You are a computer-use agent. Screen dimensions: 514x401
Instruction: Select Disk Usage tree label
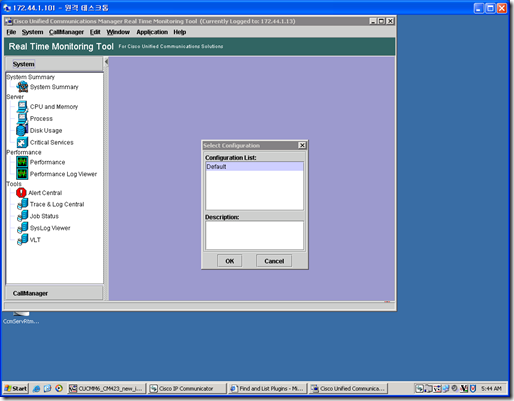tap(46, 131)
